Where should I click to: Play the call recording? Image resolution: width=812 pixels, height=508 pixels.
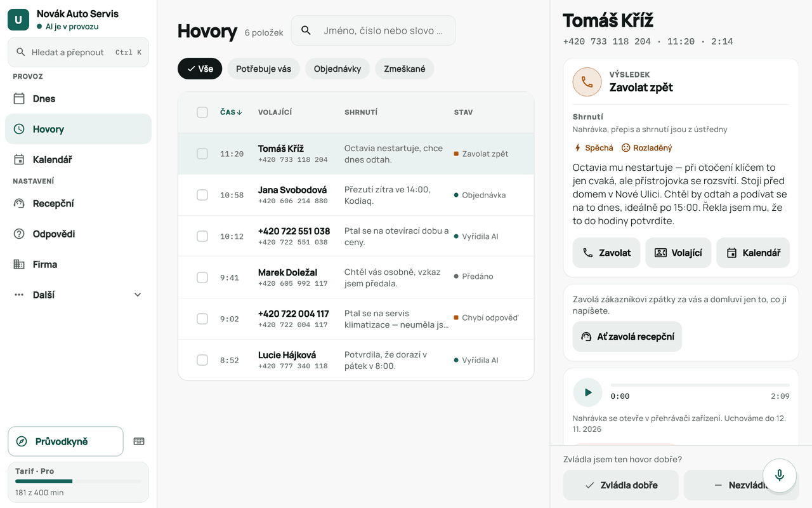[587, 392]
